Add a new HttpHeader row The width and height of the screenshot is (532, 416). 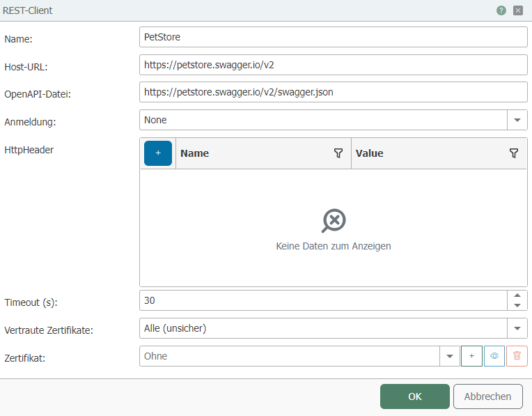click(x=158, y=153)
